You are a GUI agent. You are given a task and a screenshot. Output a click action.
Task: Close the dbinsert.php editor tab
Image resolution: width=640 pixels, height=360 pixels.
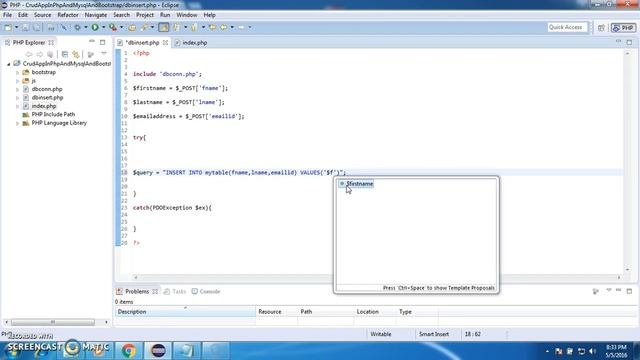[165, 42]
